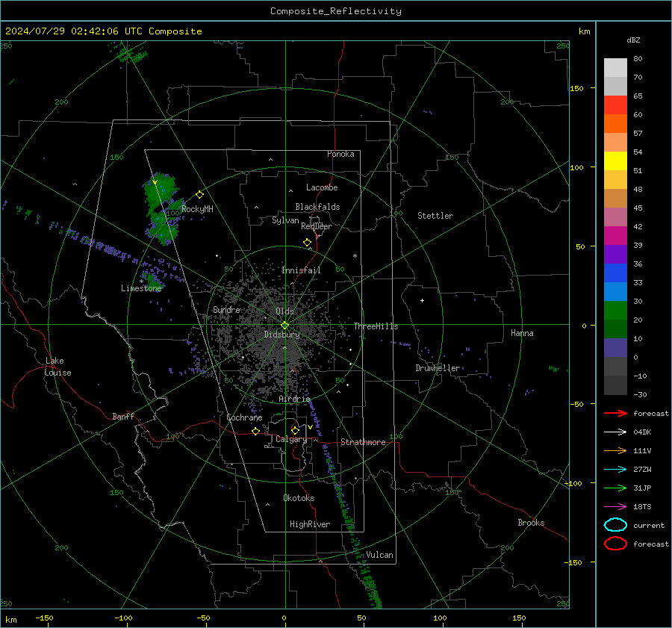
Task: Click the Cochrane town label
Action: [244, 417]
